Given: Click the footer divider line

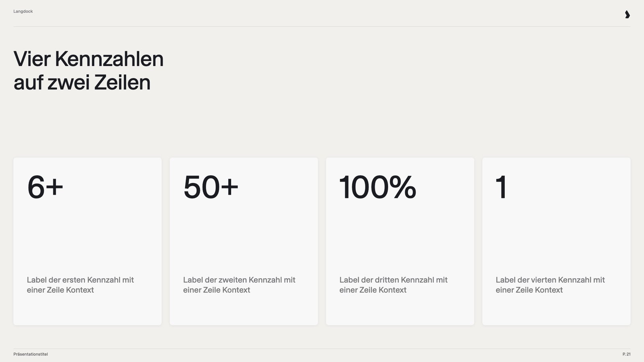Looking at the screenshot, I should [x=322, y=348].
